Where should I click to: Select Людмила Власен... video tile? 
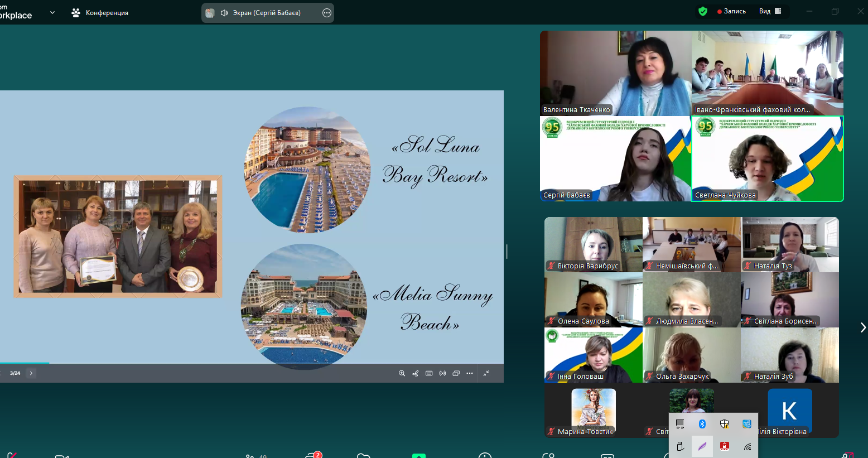[692, 300]
